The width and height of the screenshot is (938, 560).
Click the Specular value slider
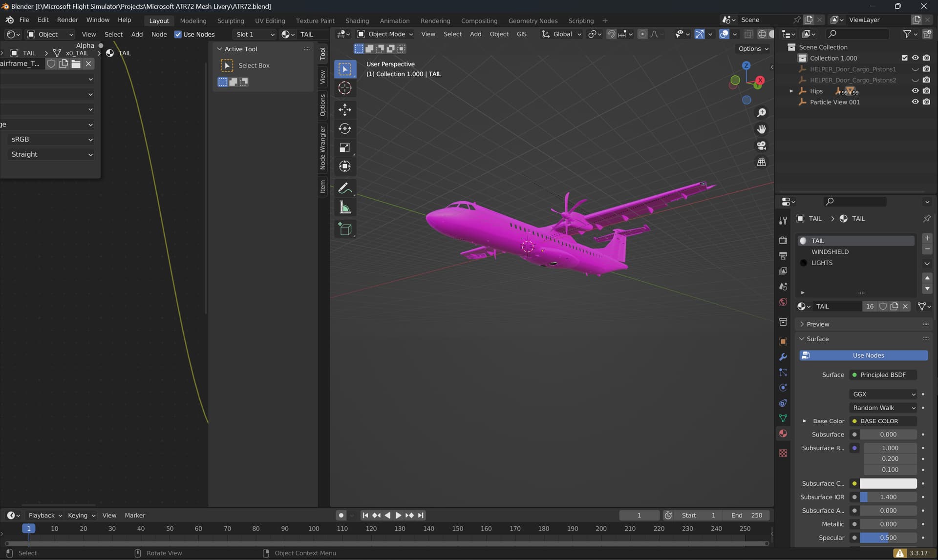(888, 538)
